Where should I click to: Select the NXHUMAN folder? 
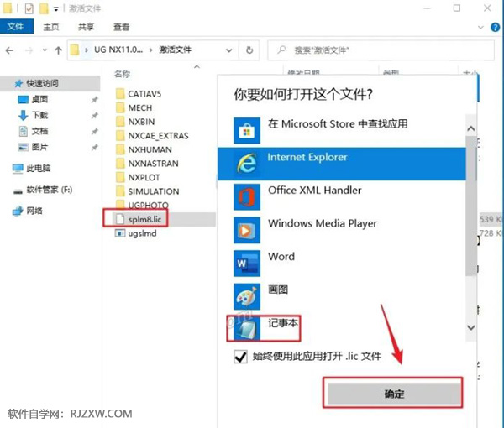tap(150, 149)
